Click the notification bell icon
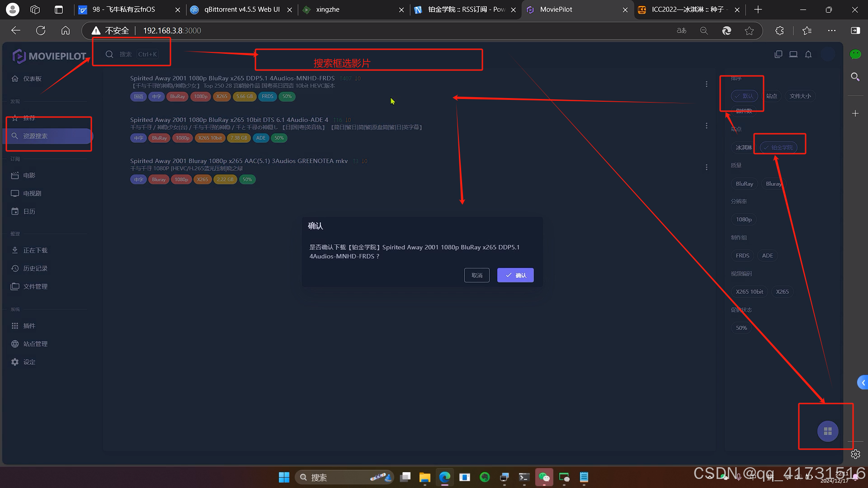Screen dimensions: 868x488 pyautogui.click(x=808, y=55)
